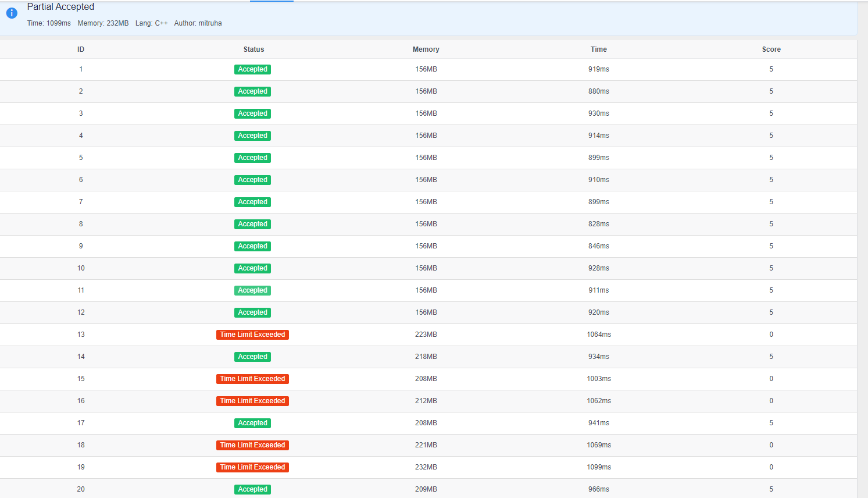Select the Accepted badge in row 5
This screenshot has height=498, width=868.
click(x=253, y=158)
